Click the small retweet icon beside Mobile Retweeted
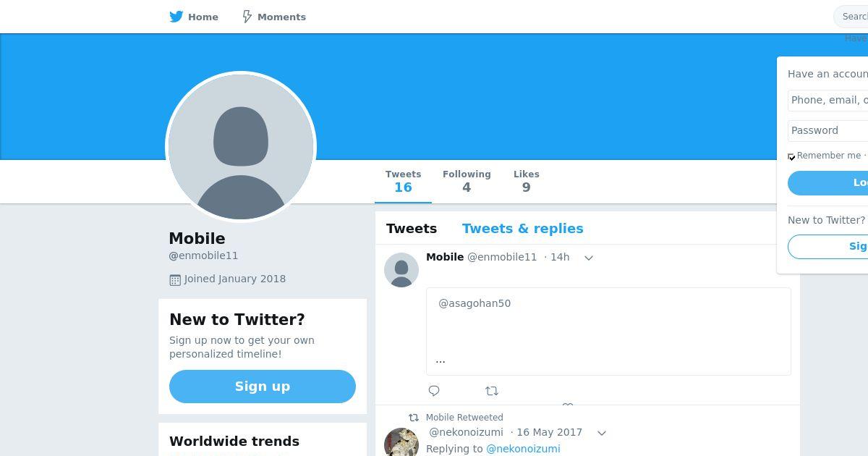 [414, 418]
